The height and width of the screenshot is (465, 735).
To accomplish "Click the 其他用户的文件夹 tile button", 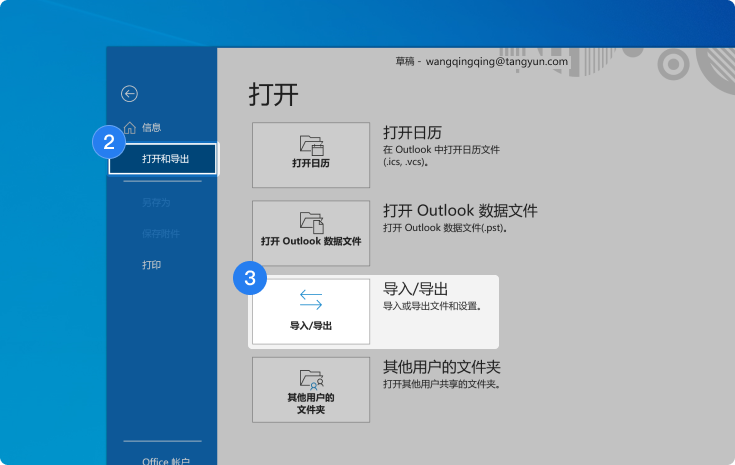I will coord(311,390).
